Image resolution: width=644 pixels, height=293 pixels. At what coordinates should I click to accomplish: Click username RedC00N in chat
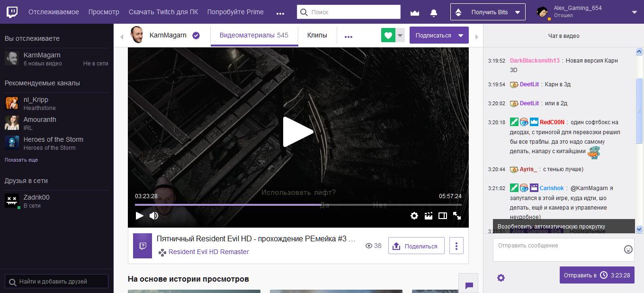click(x=552, y=122)
